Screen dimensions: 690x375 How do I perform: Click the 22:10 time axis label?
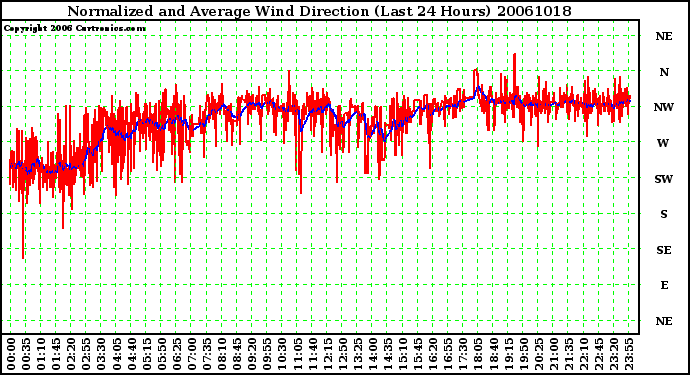click(x=584, y=354)
